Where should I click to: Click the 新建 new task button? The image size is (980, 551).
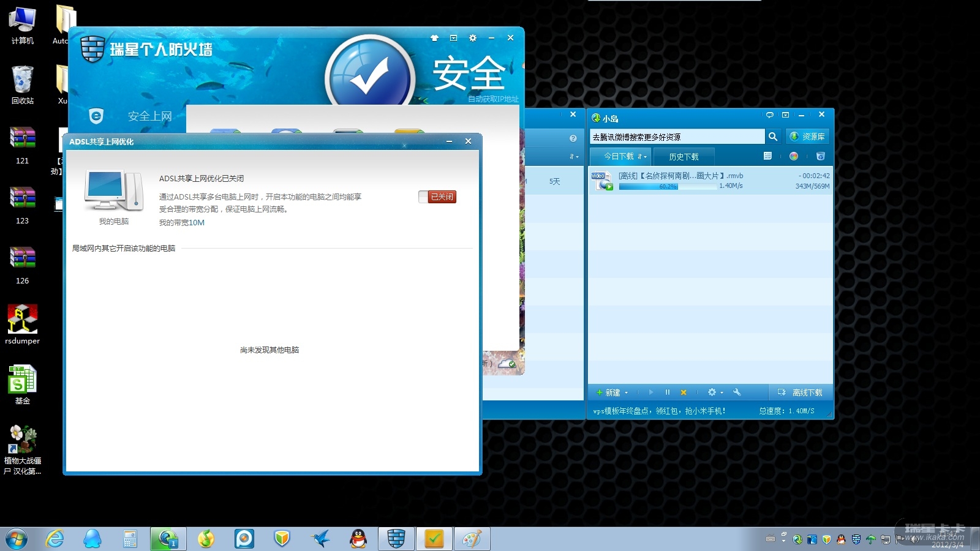tap(608, 392)
